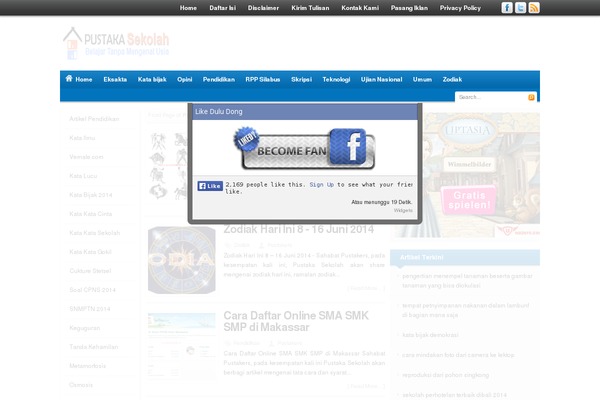This screenshot has height=400, width=600.
Task: Open Metamorfosis sidebar link
Action: click(87, 366)
